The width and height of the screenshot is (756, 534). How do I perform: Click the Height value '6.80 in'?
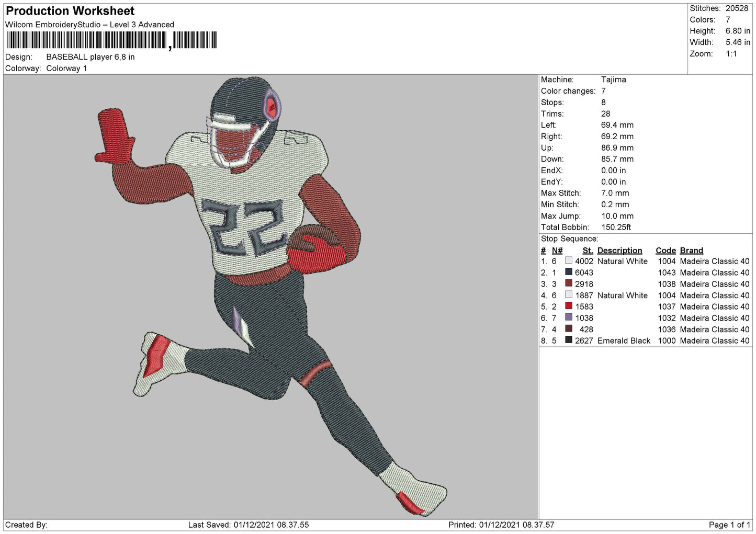pos(738,31)
